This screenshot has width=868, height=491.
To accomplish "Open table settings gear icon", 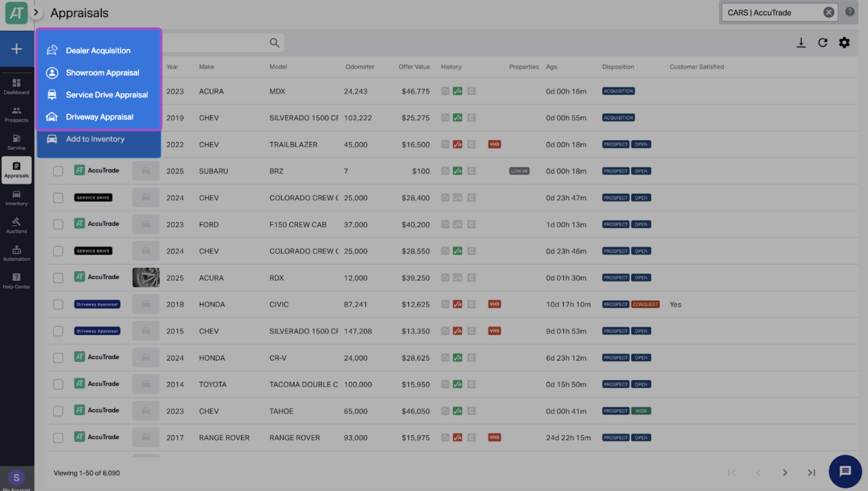I will [x=844, y=43].
